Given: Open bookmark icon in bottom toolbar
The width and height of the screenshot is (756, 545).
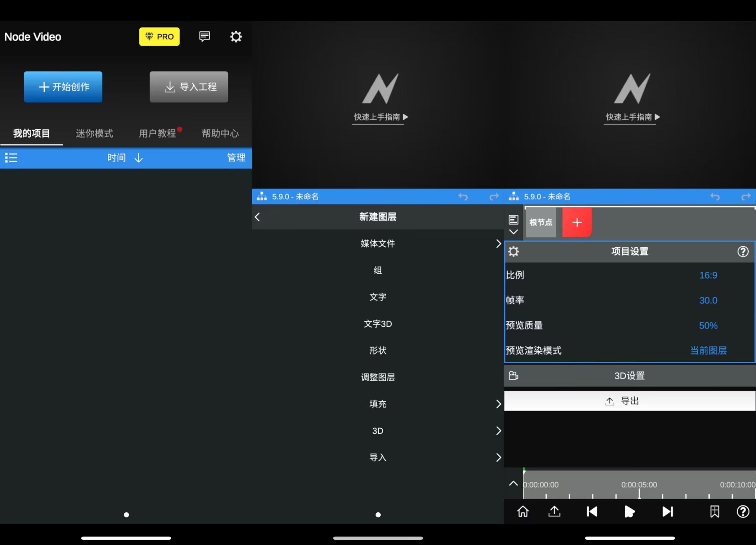Looking at the screenshot, I should pyautogui.click(x=714, y=511).
